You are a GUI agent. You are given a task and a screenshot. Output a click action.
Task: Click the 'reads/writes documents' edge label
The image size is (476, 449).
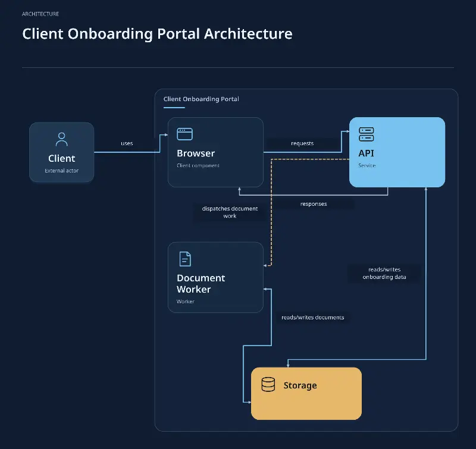pyautogui.click(x=313, y=318)
